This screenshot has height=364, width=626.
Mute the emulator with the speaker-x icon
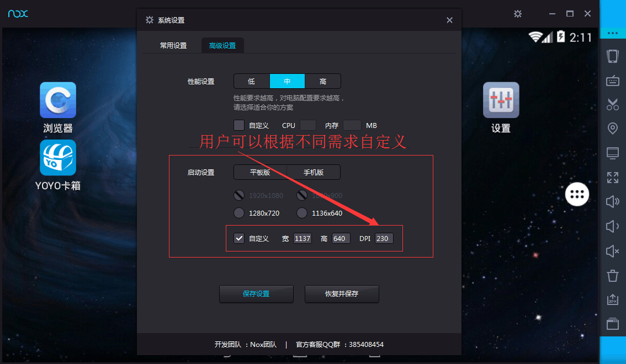pos(612,251)
